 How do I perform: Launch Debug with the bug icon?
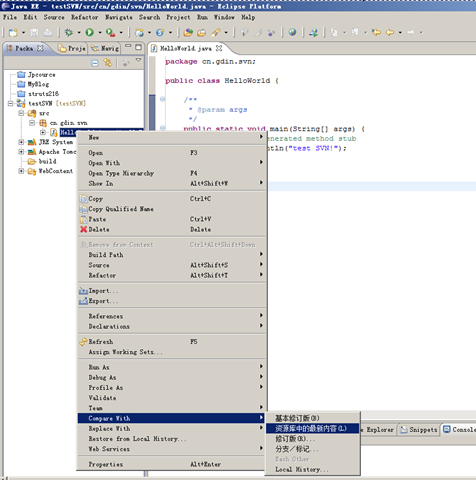coord(69,32)
